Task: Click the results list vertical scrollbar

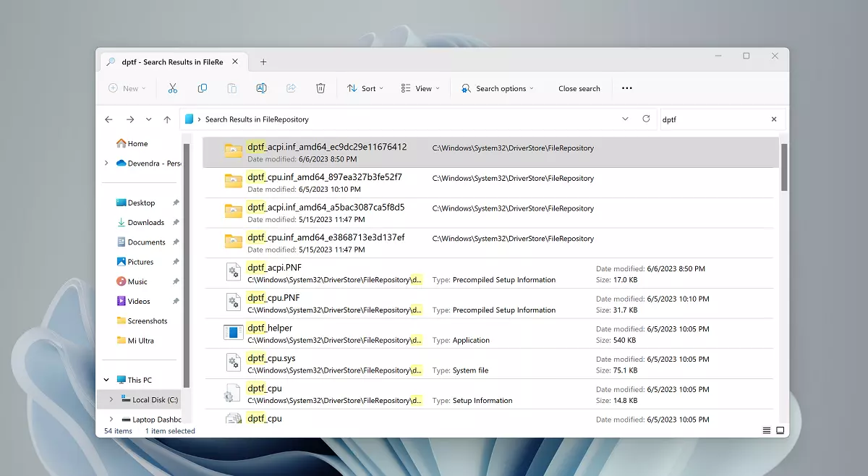Action: (784, 167)
